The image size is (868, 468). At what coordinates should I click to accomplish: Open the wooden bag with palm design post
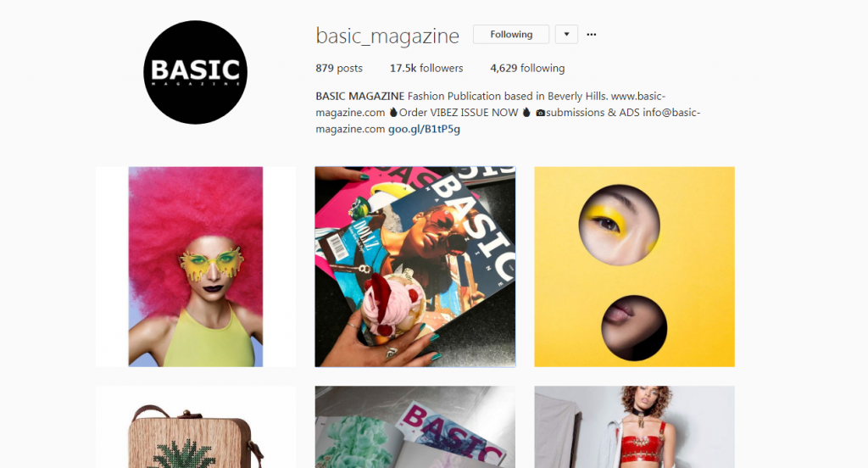coord(196,427)
